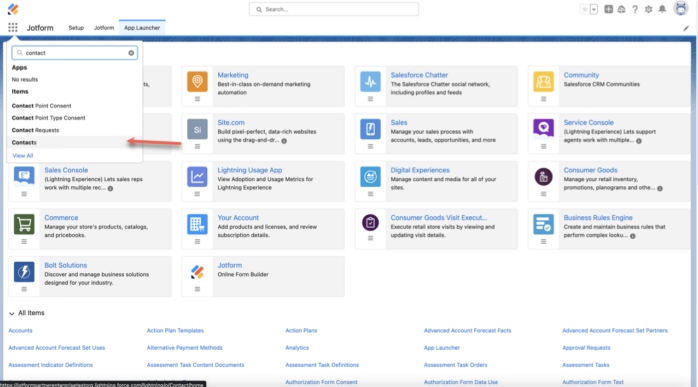Open the global actions plus icon
Screen dimensions: 698x387
click(608, 9)
